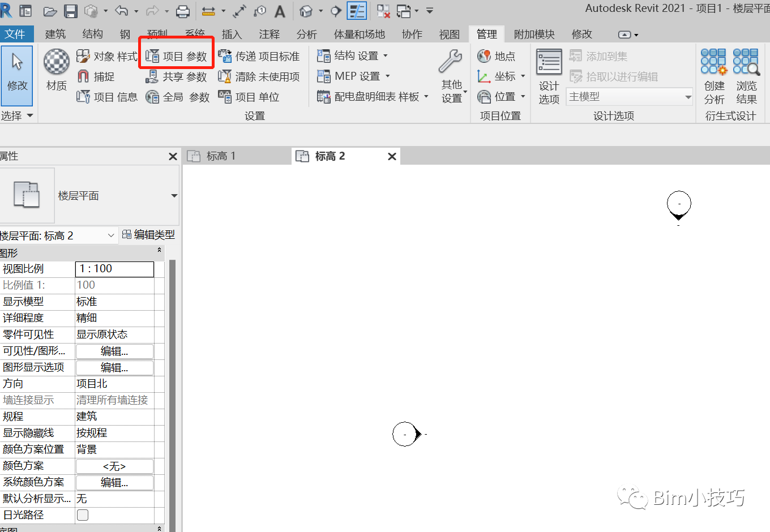Image resolution: width=770 pixels, height=532 pixels.
Task: Open Project Information (项目 信息)
Action: tap(107, 97)
